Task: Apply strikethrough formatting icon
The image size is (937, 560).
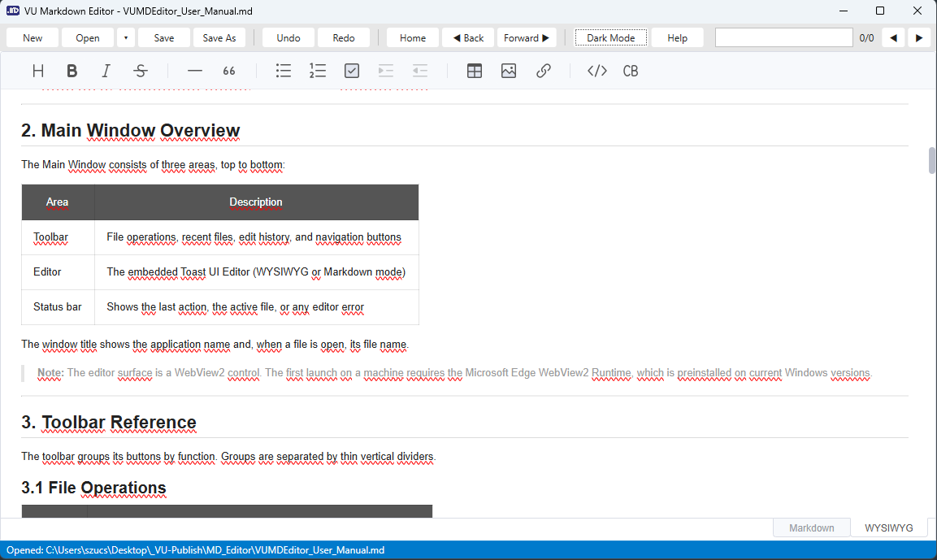Action: point(141,72)
